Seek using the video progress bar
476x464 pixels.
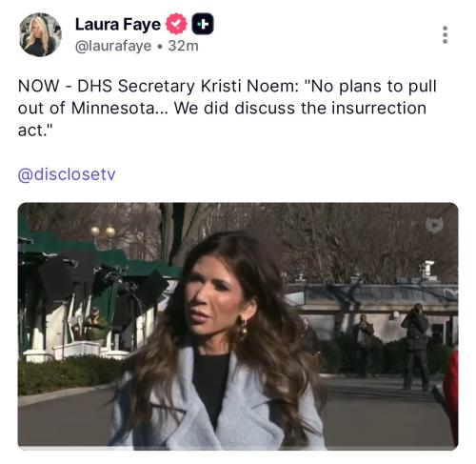coord(238,448)
